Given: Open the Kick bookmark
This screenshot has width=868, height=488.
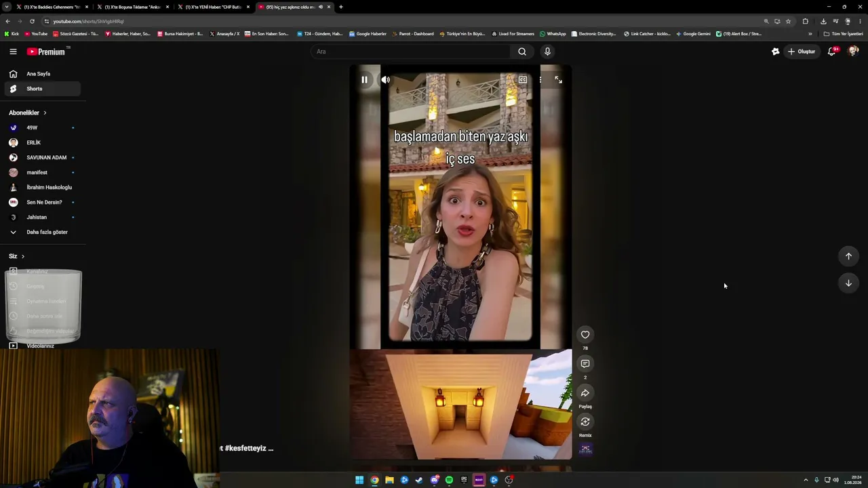Looking at the screenshot, I should pyautogui.click(x=12, y=34).
